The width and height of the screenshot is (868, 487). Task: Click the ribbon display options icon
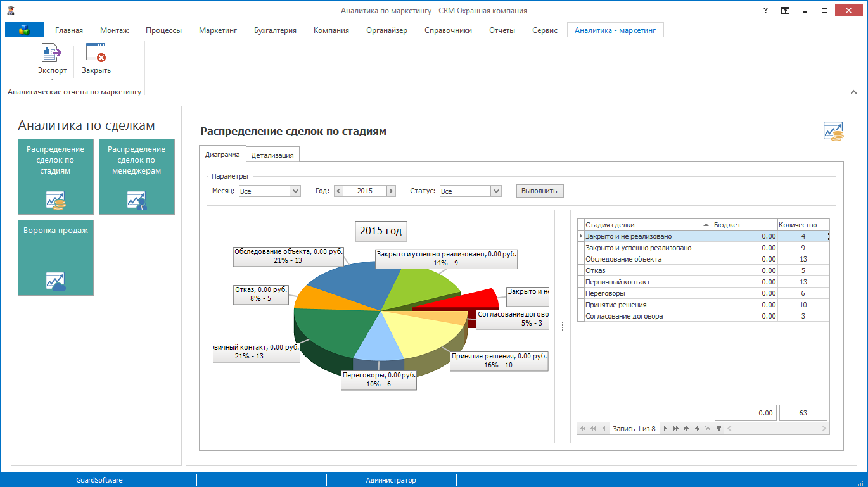tap(786, 11)
